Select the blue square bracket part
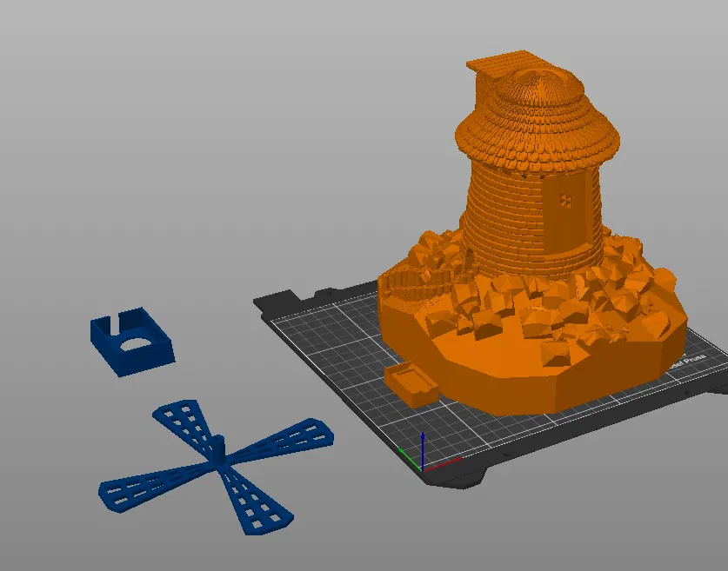Image resolution: width=728 pixels, height=571 pixels. click(132, 341)
